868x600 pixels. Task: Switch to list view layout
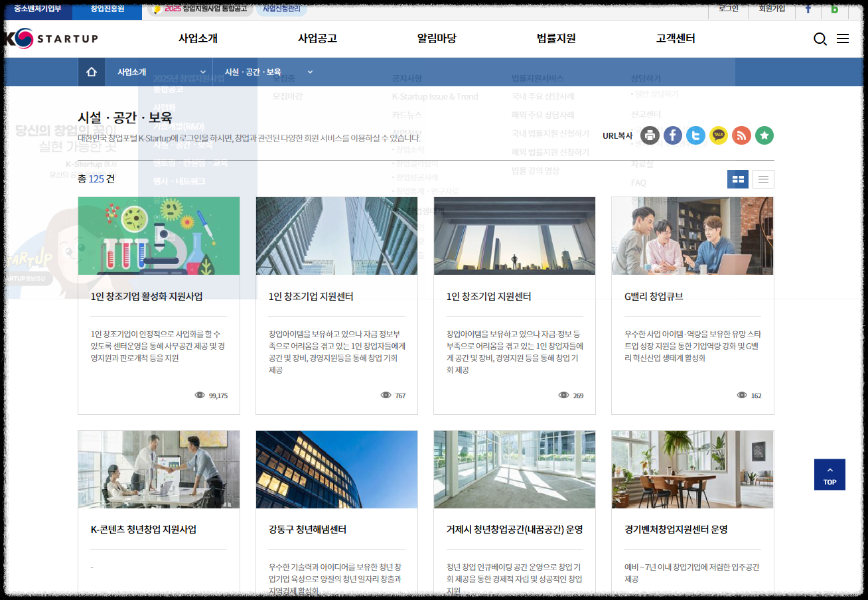click(763, 179)
